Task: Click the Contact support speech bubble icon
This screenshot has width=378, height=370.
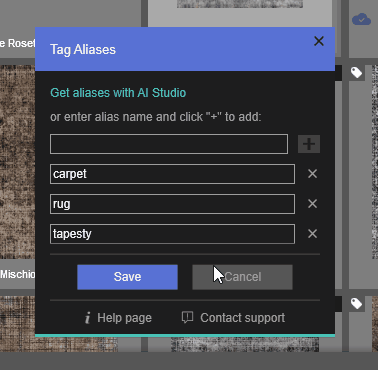Action: pos(187,317)
